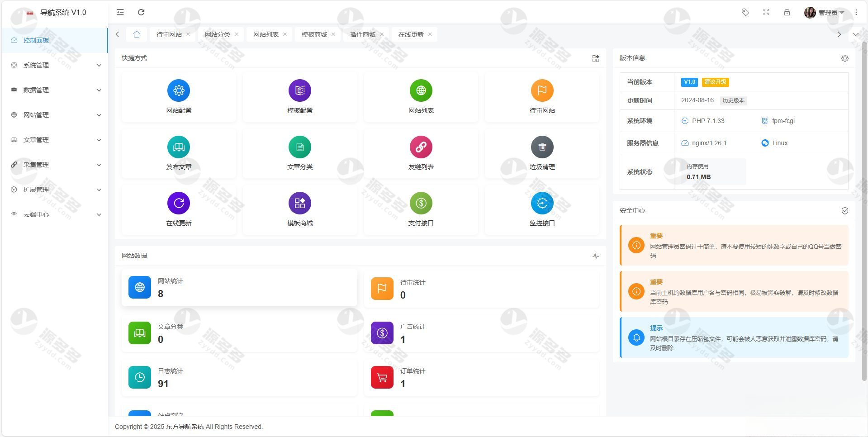Toggle the sidebar collapse icon

tap(120, 12)
